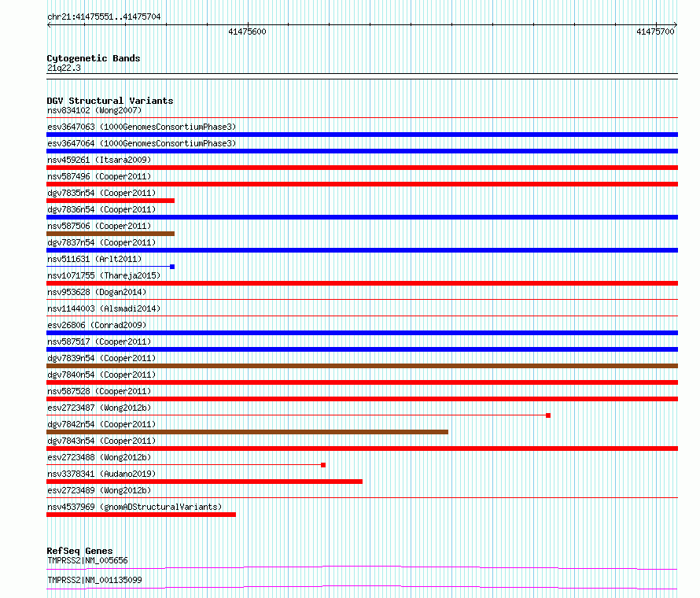Click the nsv1071755 (Thareja2015) label

(104, 275)
